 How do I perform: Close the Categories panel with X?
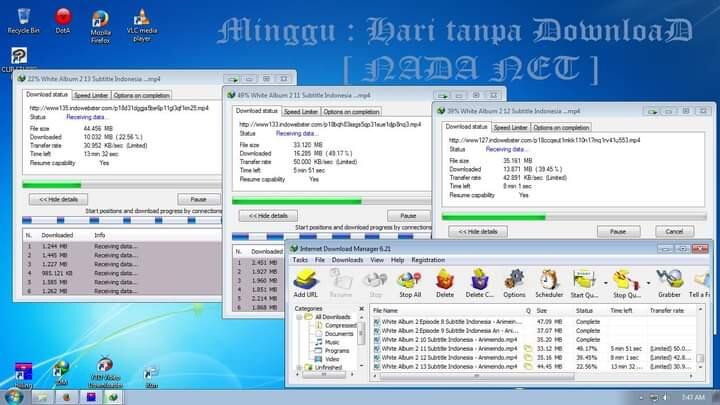click(361, 309)
